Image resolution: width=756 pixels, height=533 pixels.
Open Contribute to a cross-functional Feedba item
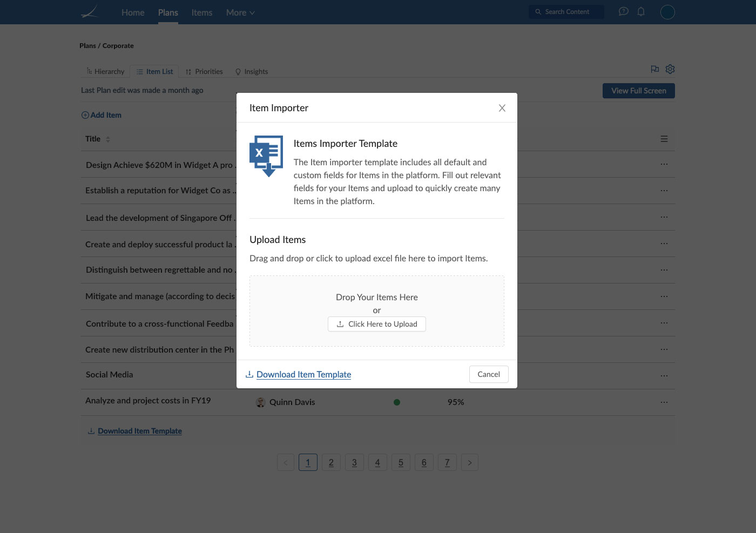160,324
